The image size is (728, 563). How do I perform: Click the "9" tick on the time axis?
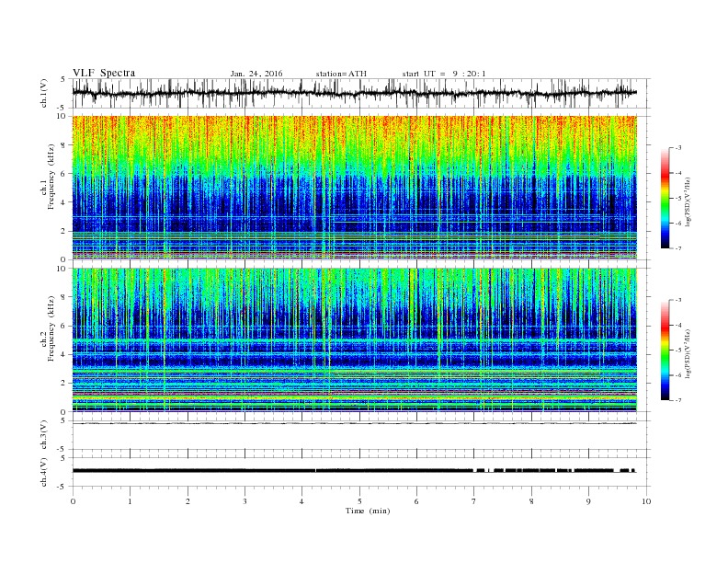pos(588,501)
